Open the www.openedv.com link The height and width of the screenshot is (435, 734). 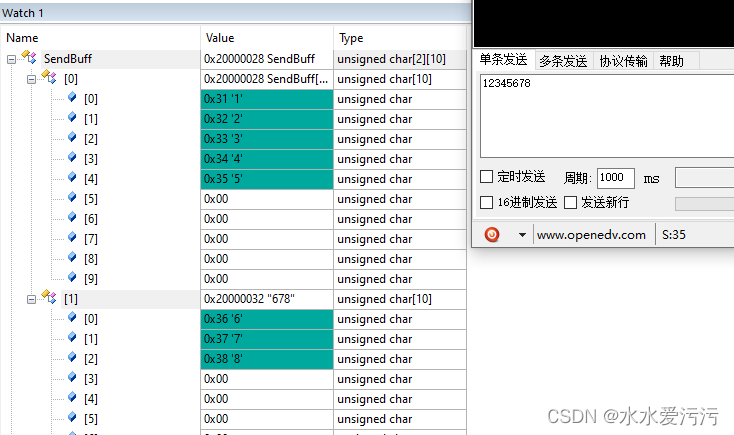pos(591,235)
